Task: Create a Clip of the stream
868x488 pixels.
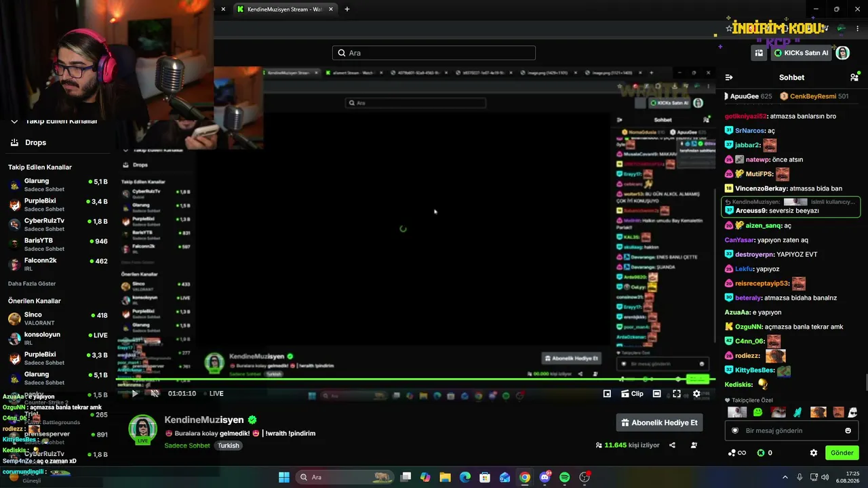Action: 632,394
